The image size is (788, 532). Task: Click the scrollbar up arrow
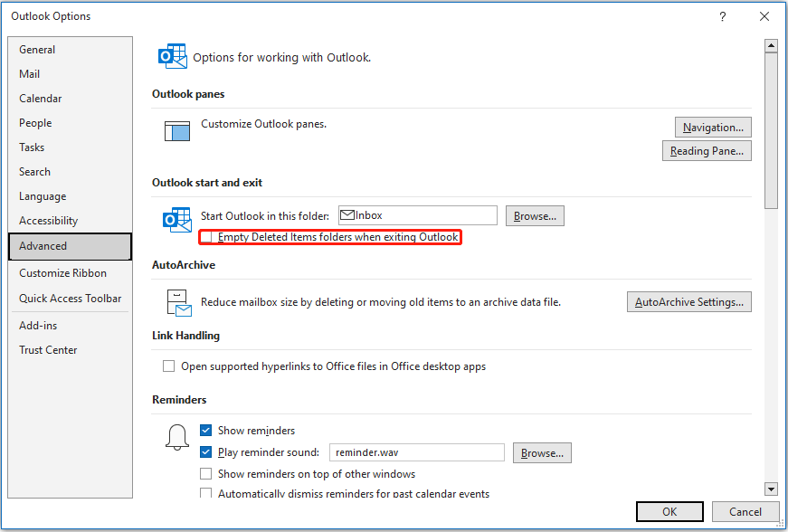click(772, 46)
